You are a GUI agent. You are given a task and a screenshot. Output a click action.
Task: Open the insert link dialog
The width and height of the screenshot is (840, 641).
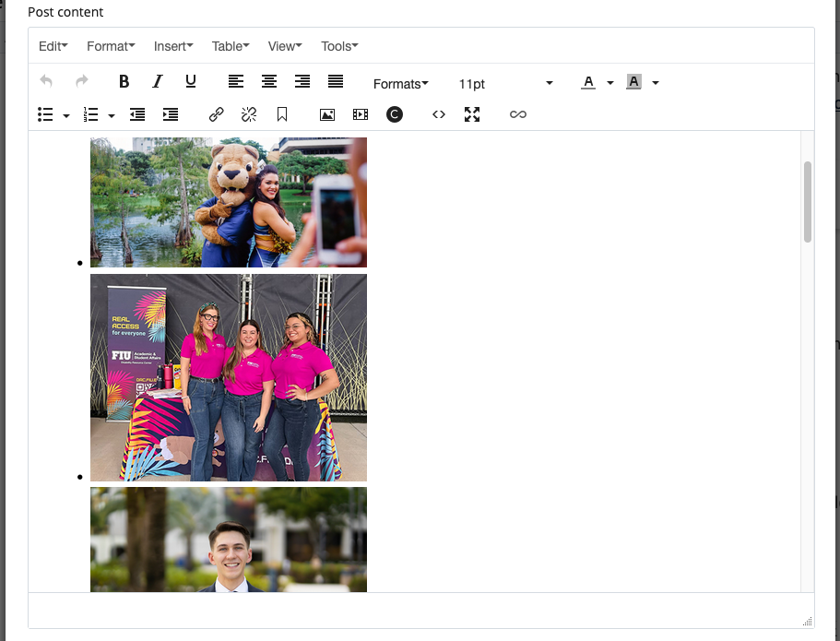point(215,114)
